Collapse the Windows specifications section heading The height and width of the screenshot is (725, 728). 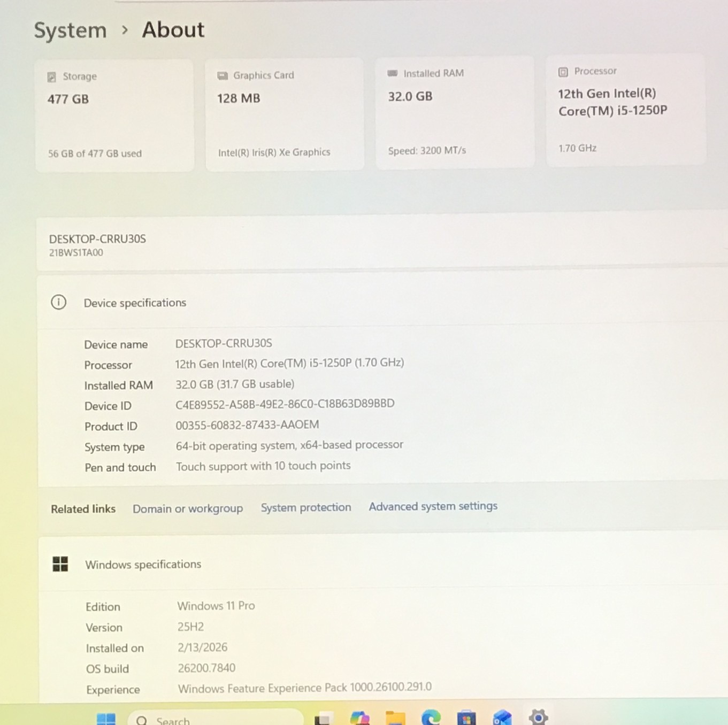click(143, 564)
